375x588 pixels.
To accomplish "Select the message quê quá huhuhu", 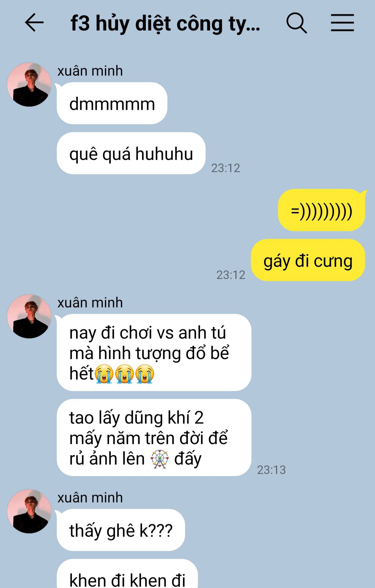I will 131,153.
